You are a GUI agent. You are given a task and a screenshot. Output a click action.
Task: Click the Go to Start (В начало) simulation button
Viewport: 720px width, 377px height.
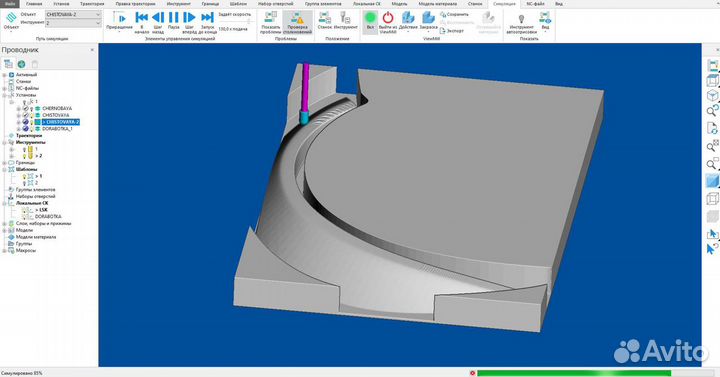coord(141,17)
